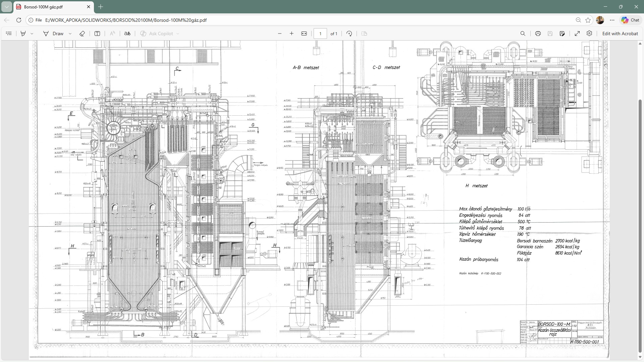Open the tab search dropdown arrow

point(6,7)
